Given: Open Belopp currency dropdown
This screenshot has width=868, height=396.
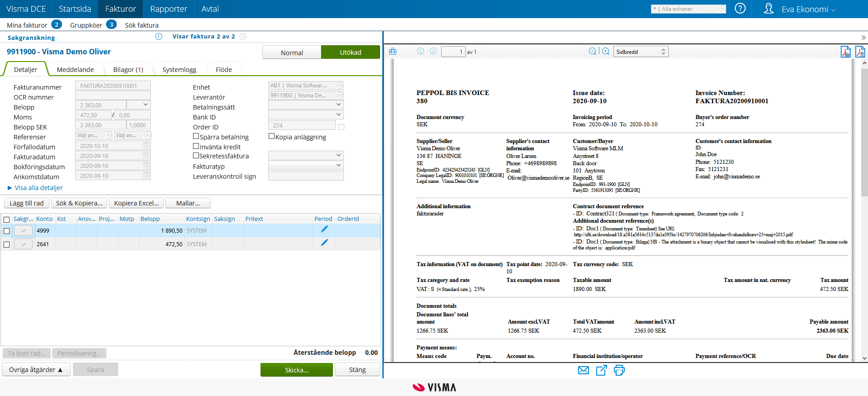Looking at the screenshot, I should [138, 105].
